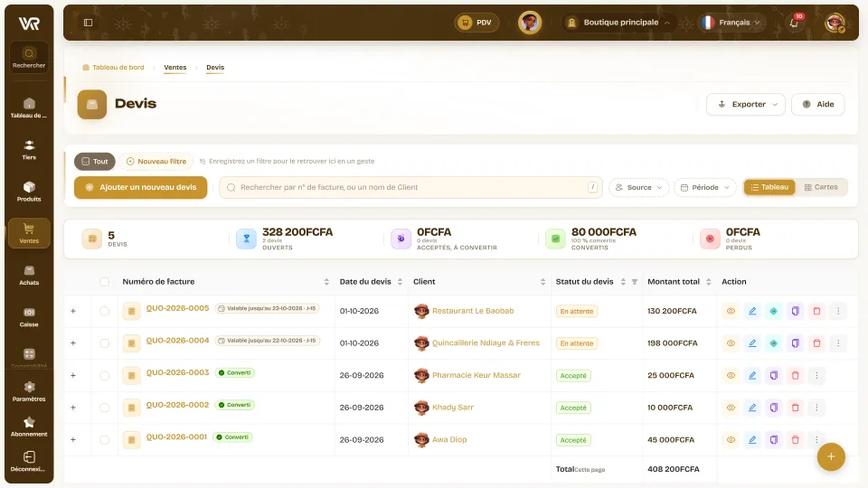
Task: Open the Période filter dropdown
Action: 705,188
